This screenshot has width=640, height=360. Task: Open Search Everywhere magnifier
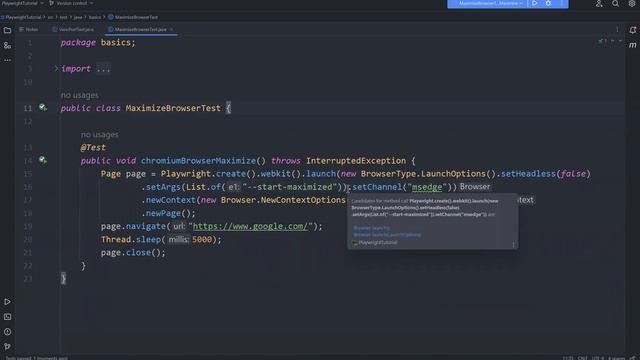[615, 4]
